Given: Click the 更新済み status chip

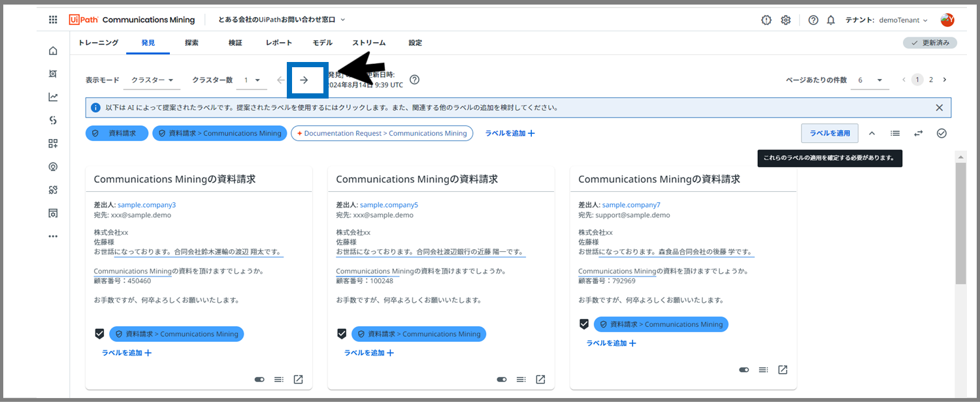Looking at the screenshot, I should [x=930, y=42].
